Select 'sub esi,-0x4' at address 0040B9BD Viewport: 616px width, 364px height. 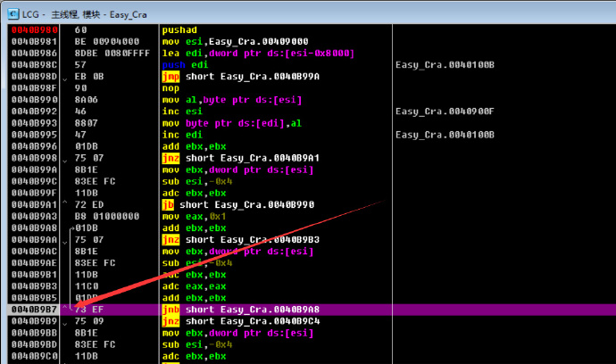(x=196, y=344)
